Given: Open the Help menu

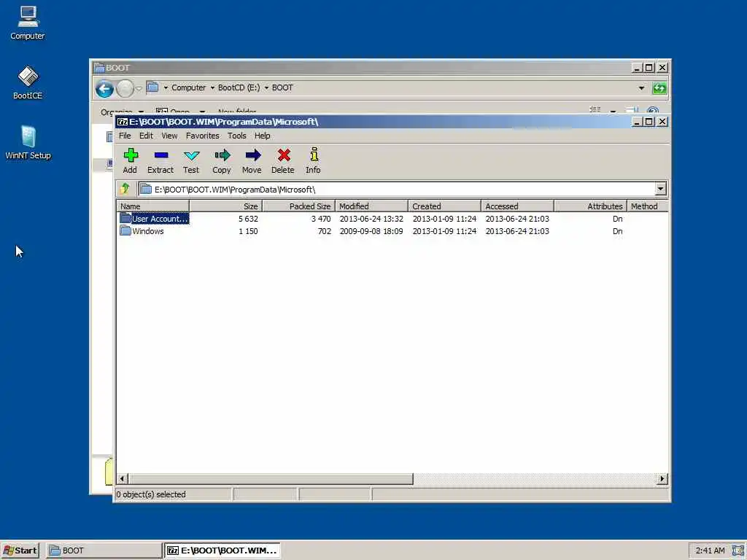Looking at the screenshot, I should pos(262,136).
